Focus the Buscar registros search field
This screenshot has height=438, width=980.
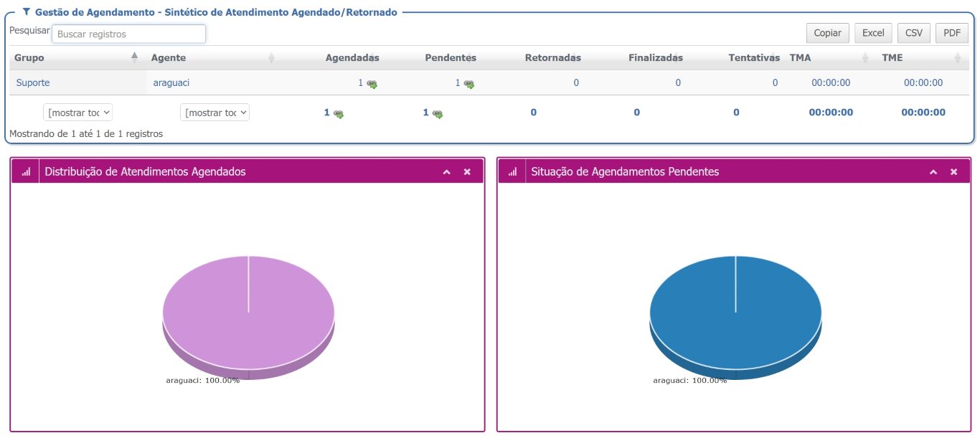(x=128, y=34)
